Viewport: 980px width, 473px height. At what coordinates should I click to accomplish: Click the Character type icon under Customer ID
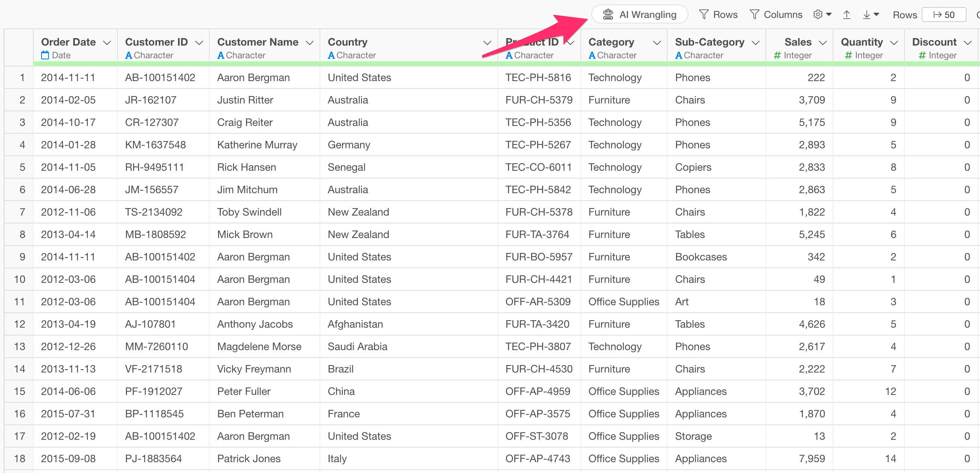(x=129, y=55)
